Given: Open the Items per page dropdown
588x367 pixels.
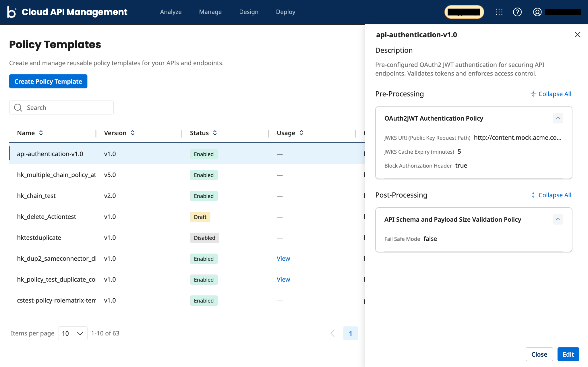Looking at the screenshot, I should pyautogui.click(x=73, y=333).
